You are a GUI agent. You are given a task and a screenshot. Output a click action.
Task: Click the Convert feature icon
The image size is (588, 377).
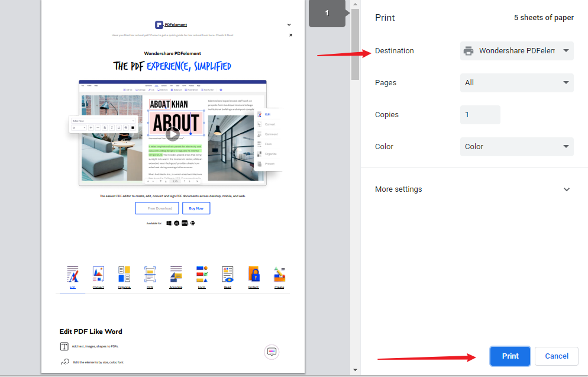pos(98,274)
